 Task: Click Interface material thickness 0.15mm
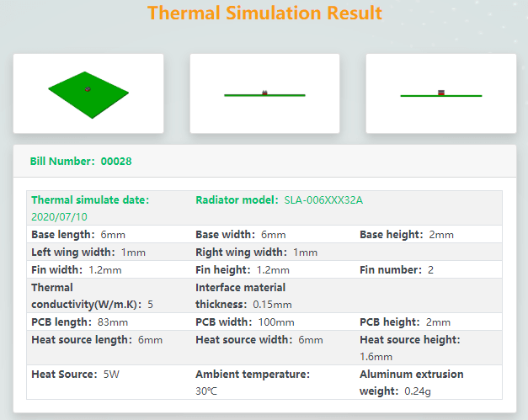click(x=243, y=296)
